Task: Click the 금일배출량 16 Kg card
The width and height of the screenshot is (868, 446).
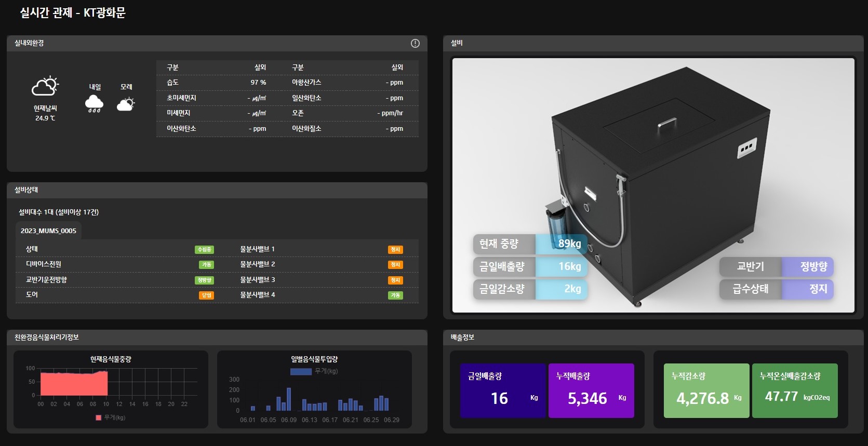Action: coord(503,390)
